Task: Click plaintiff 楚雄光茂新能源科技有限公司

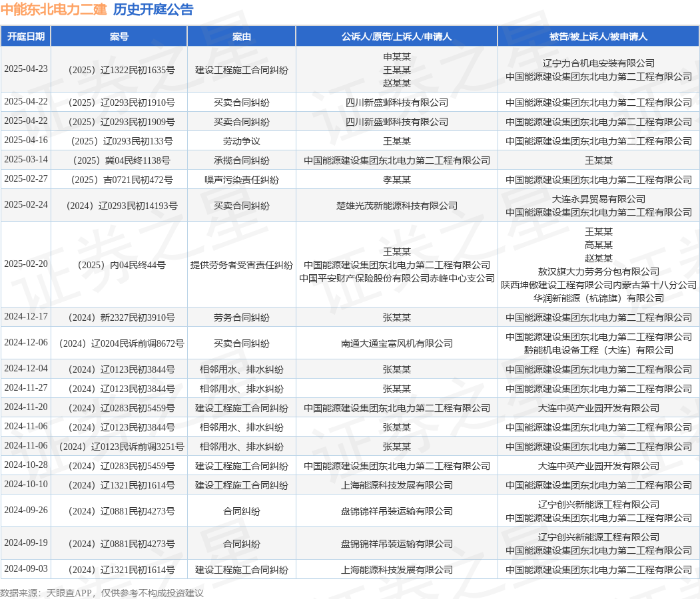Action: point(396,206)
